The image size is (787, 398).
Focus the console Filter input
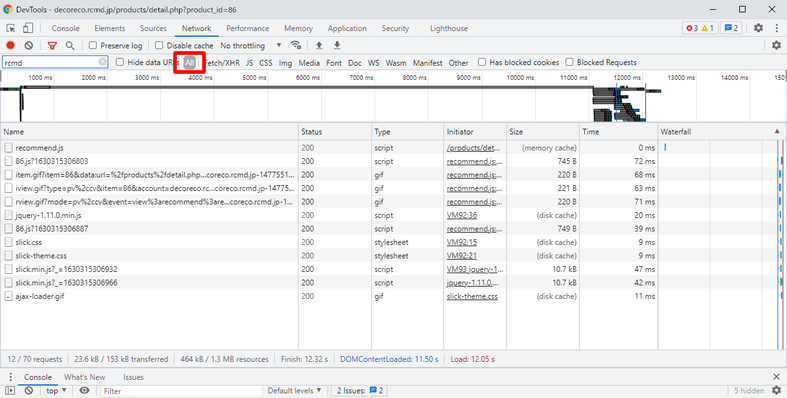pos(181,390)
